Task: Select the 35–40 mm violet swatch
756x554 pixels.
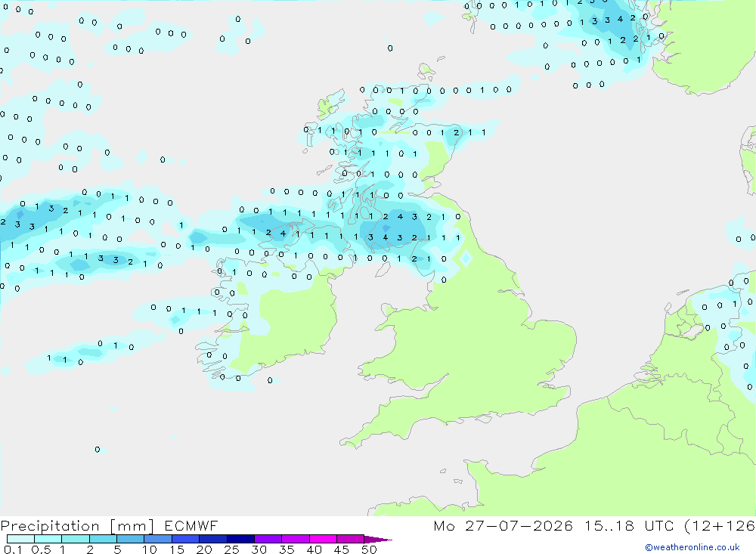Action: (x=295, y=539)
